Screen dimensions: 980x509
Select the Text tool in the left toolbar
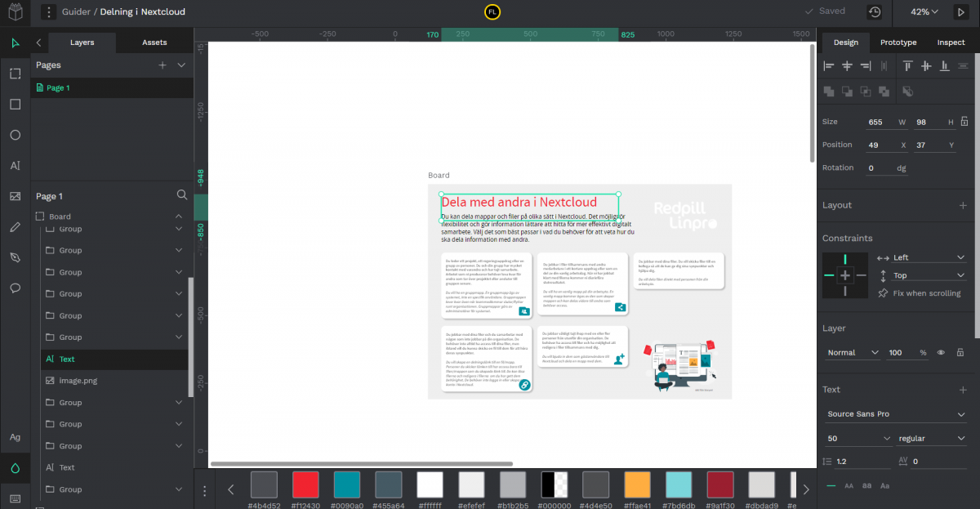click(15, 165)
